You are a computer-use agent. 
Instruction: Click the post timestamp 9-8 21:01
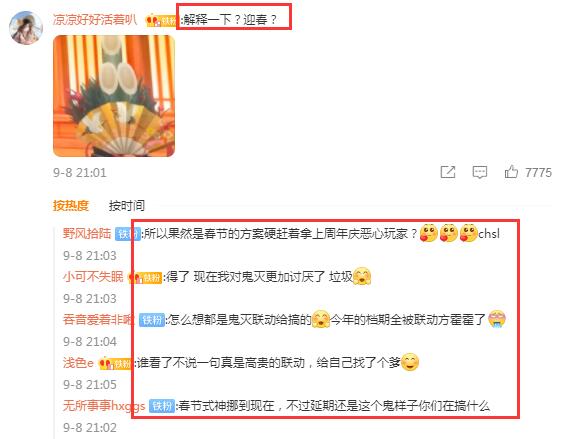pyautogui.click(x=80, y=173)
